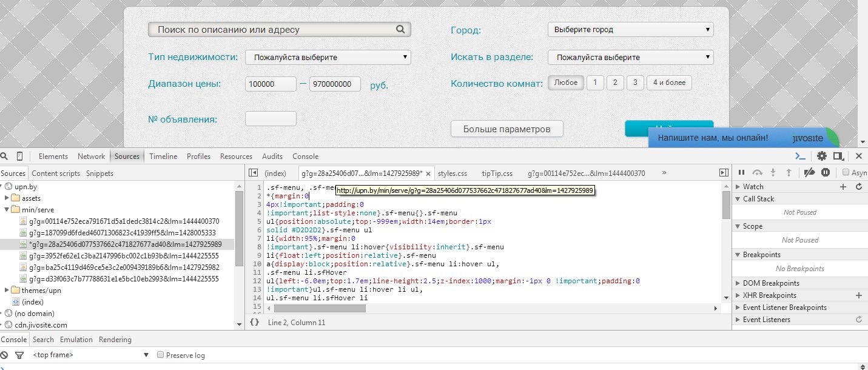Click the Больше параметров button
868x370 pixels.
click(x=506, y=129)
